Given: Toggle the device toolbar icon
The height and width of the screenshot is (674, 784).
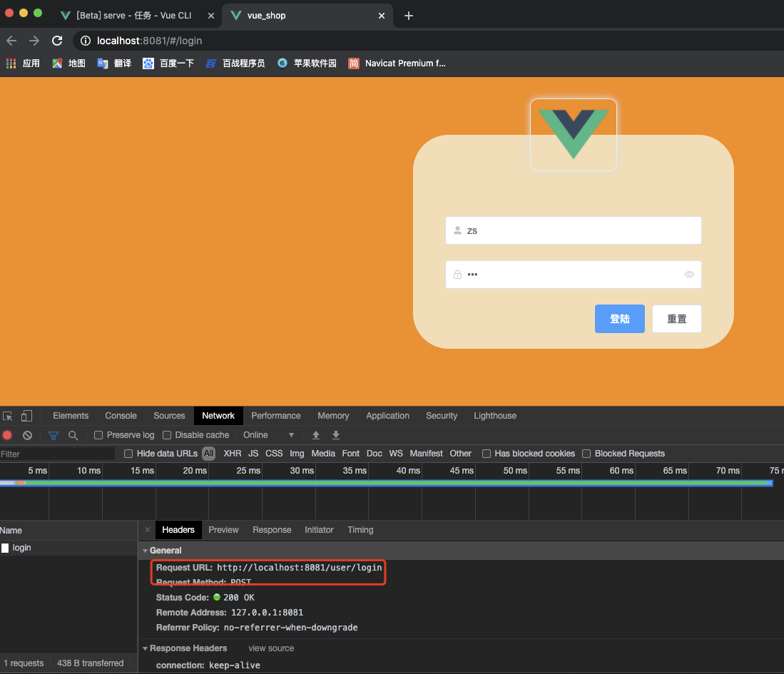Looking at the screenshot, I should (26, 416).
